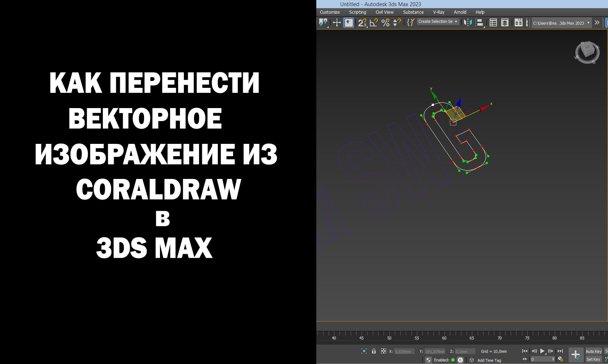Open the Help menu
The width and height of the screenshot is (608, 364).
[480, 12]
